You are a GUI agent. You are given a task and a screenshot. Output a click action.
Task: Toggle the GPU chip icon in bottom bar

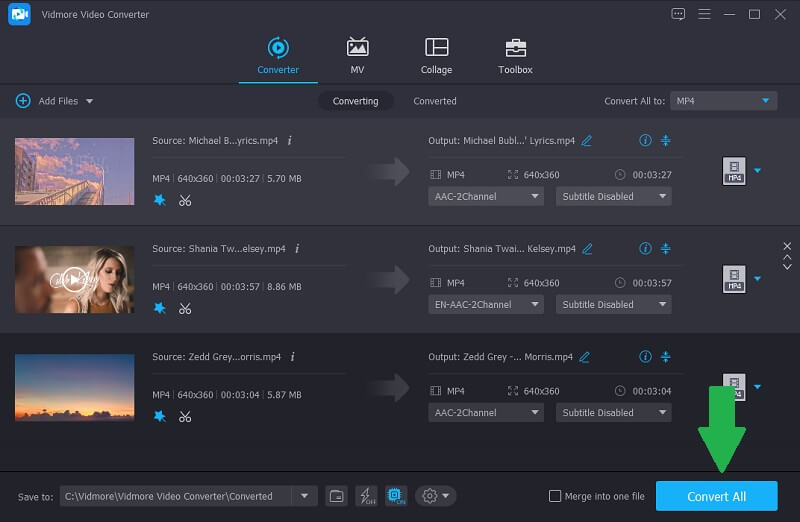point(395,496)
